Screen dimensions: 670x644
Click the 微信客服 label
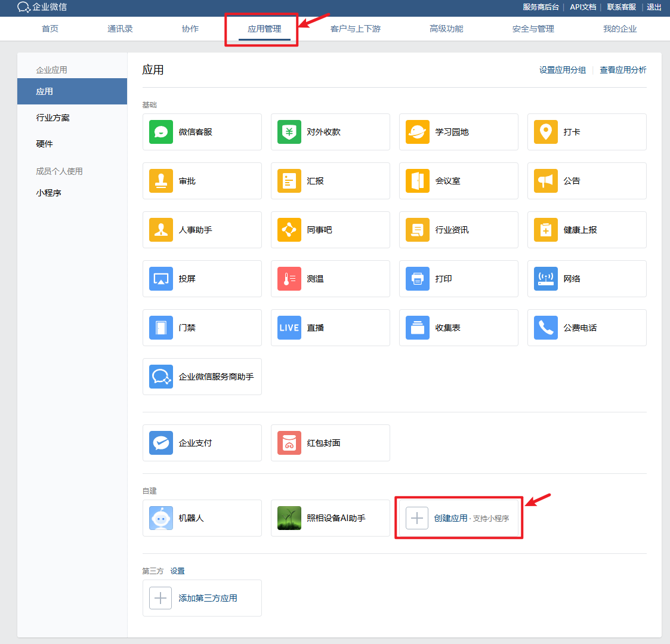point(195,132)
